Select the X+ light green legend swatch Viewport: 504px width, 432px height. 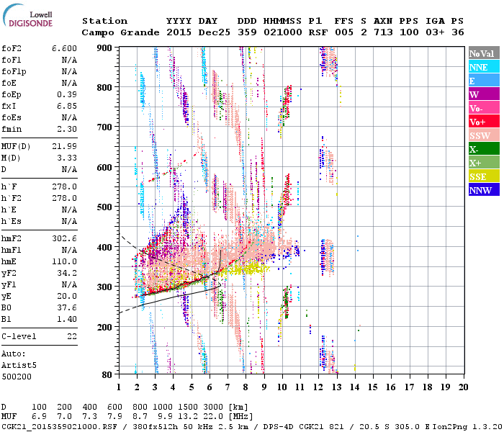484,162
